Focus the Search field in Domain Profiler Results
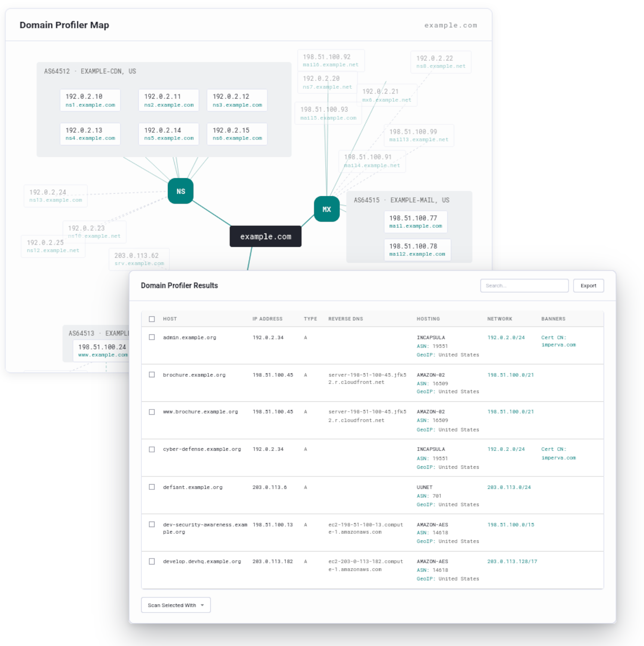 click(524, 285)
